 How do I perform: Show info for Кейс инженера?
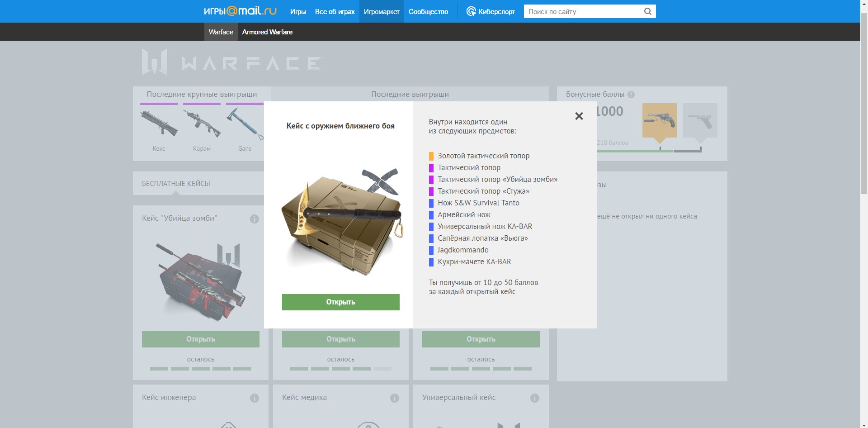point(255,398)
